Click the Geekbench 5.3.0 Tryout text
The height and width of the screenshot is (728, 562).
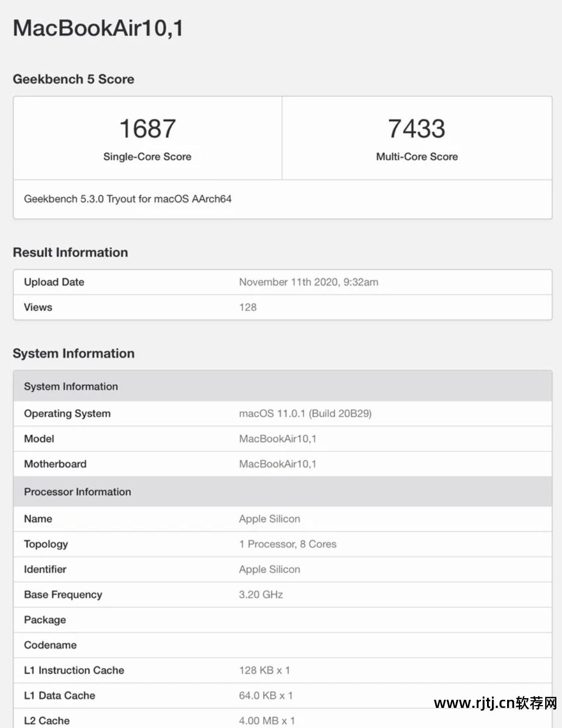tap(128, 199)
